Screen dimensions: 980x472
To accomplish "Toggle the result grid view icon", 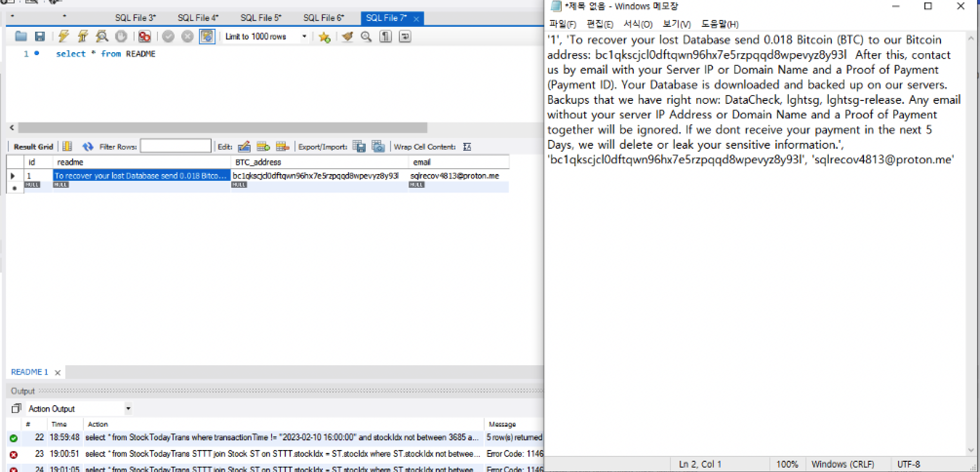I will [x=67, y=146].
